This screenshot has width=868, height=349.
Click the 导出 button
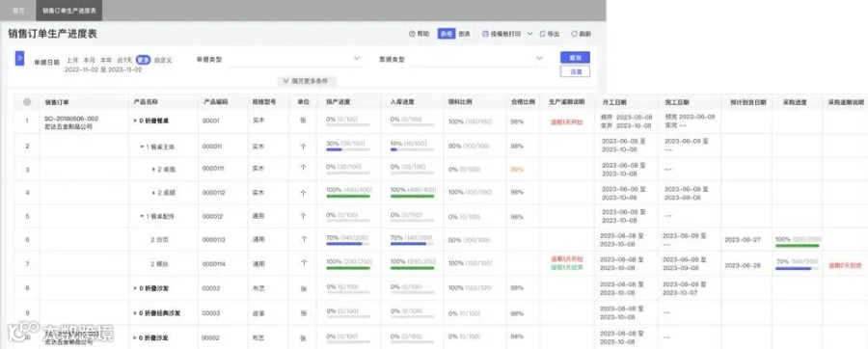point(549,34)
